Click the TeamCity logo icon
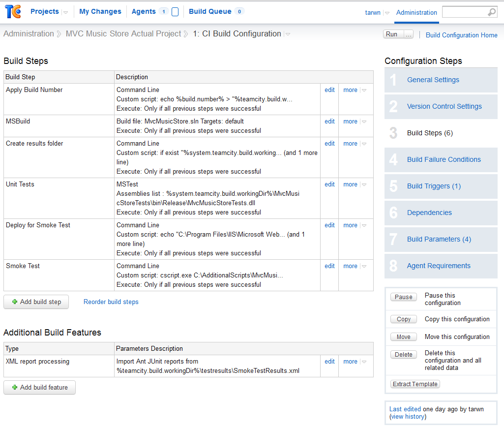This screenshot has width=504, height=429. coord(13,12)
